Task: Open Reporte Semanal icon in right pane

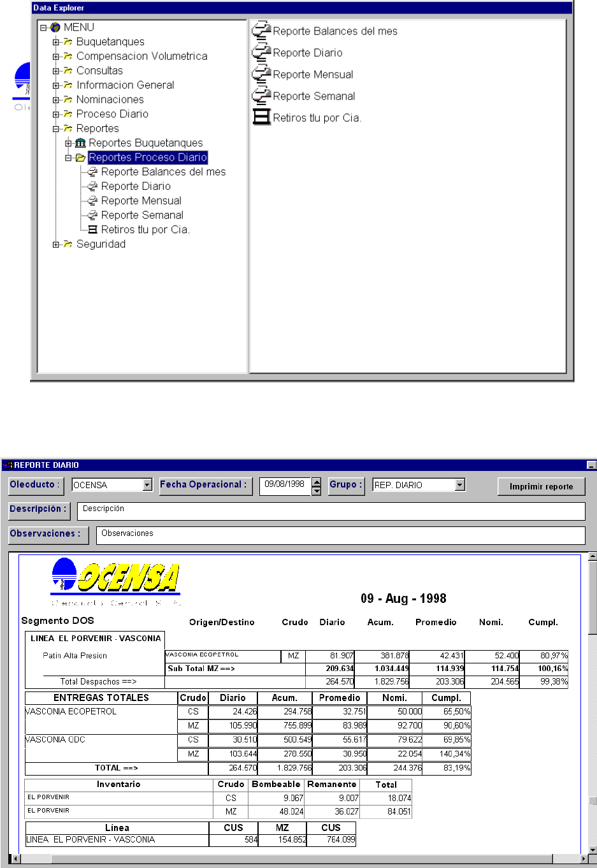Action: click(261, 95)
